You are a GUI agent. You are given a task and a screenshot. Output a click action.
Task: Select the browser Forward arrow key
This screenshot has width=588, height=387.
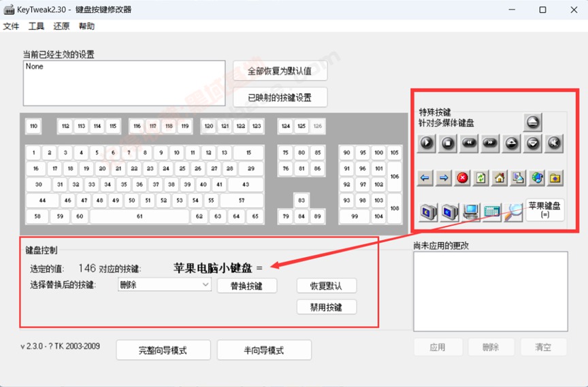(x=444, y=178)
